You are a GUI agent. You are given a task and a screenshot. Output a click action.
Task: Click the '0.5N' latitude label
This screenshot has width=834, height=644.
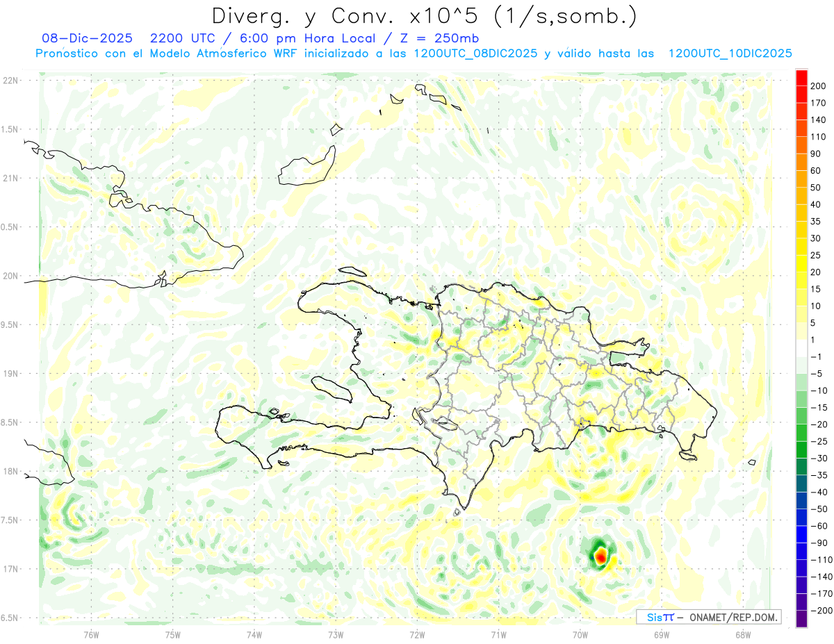pos(8,227)
